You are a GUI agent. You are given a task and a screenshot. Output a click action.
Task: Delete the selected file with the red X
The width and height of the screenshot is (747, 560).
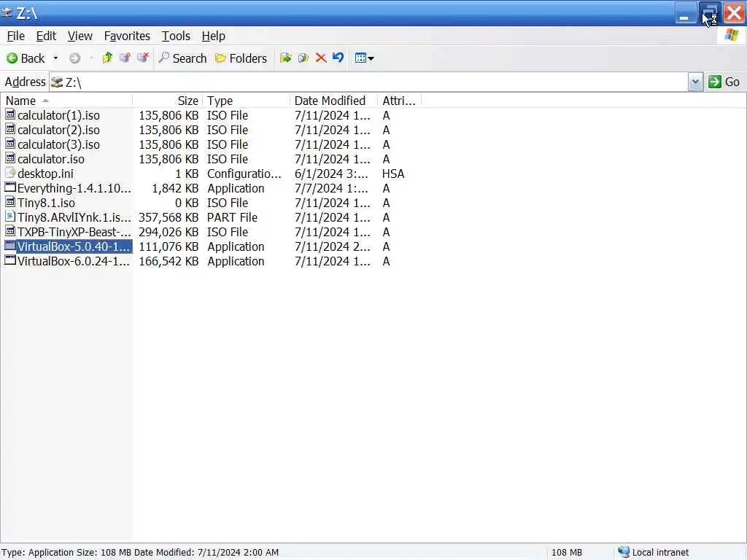[321, 58]
